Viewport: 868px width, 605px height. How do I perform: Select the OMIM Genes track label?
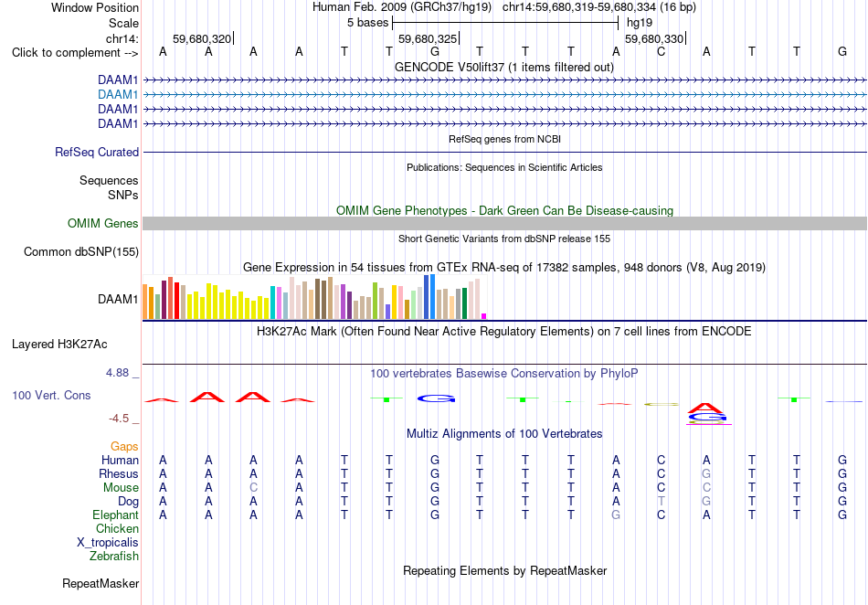[x=103, y=224]
